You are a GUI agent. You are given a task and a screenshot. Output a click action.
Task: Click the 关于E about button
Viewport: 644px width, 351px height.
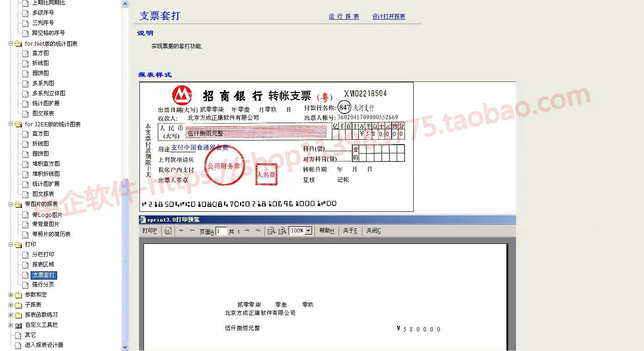click(x=350, y=231)
